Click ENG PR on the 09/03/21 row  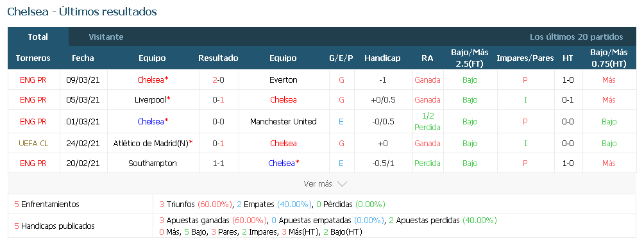tap(33, 80)
